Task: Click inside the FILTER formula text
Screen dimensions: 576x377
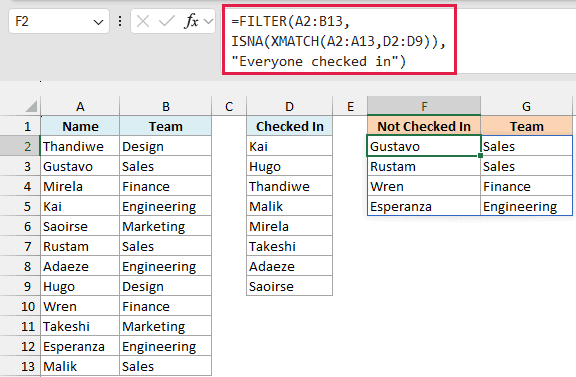Action: 338,41
